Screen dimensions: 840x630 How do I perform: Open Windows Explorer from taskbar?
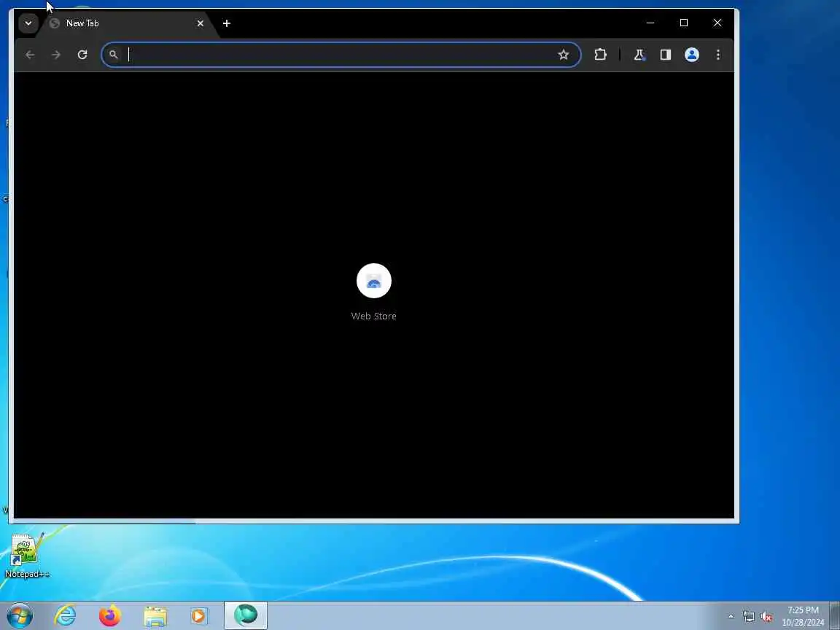tap(155, 615)
